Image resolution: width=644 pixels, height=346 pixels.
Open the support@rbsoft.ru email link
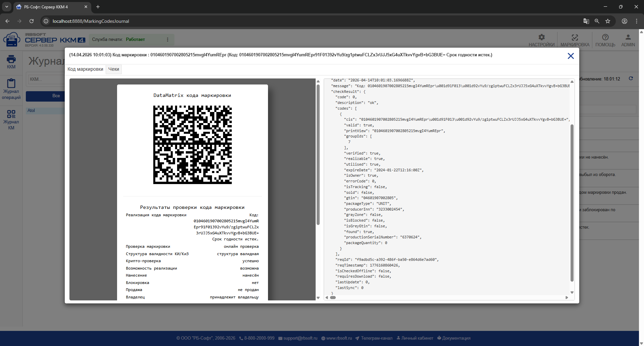(298, 338)
